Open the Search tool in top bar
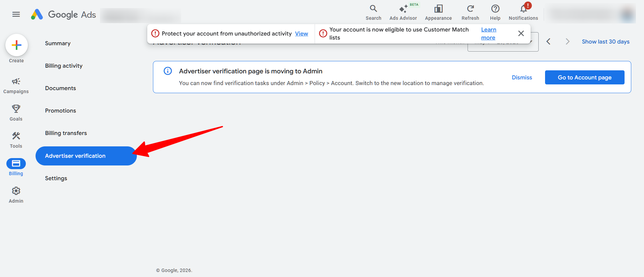This screenshot has width=644, height=277. (373, 13)
